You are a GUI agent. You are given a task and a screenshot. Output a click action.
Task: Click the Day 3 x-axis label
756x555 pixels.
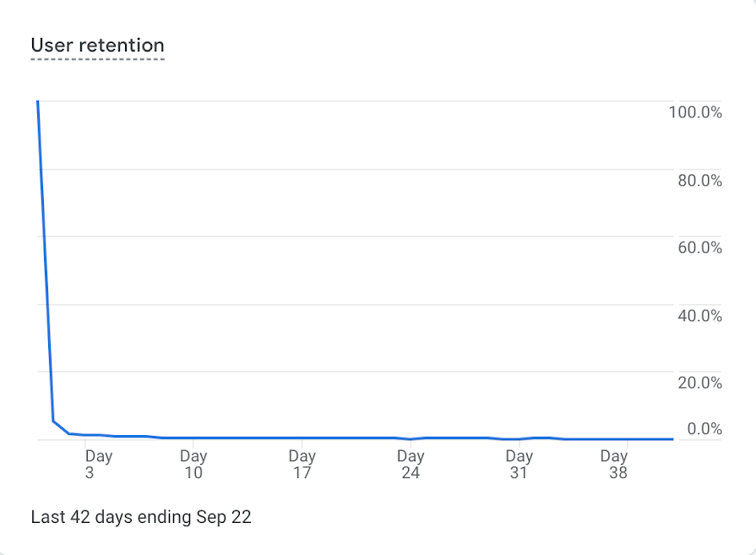pos(99,465)
